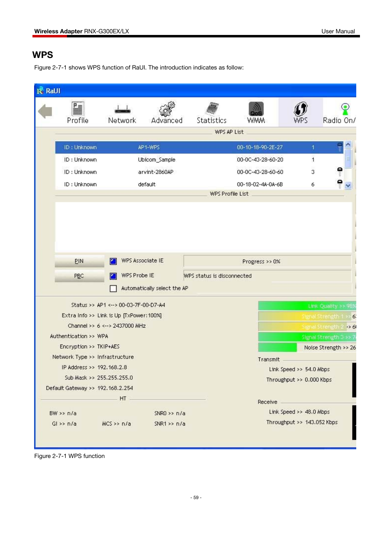The image size is (392, 555).
Task: Click the Noise Strength bar
Action: tap(307, 347)
